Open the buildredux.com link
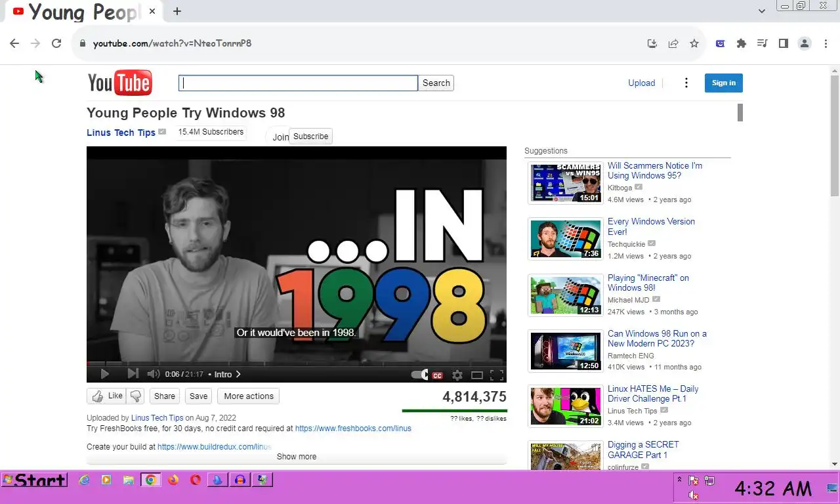This screenshot has width=840, height=504. coord(214,447)
